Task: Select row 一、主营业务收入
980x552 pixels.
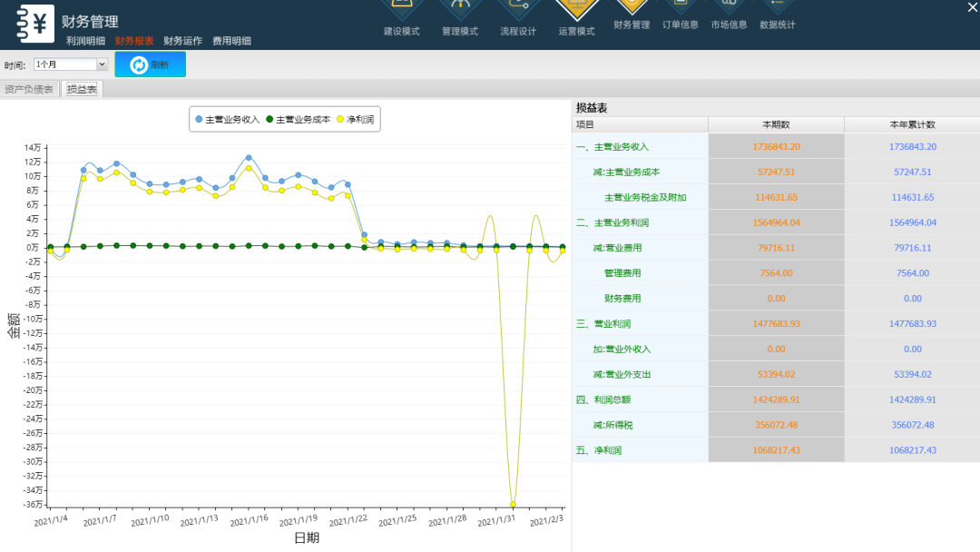Action: pyautogui.click(x=776, y=146)
